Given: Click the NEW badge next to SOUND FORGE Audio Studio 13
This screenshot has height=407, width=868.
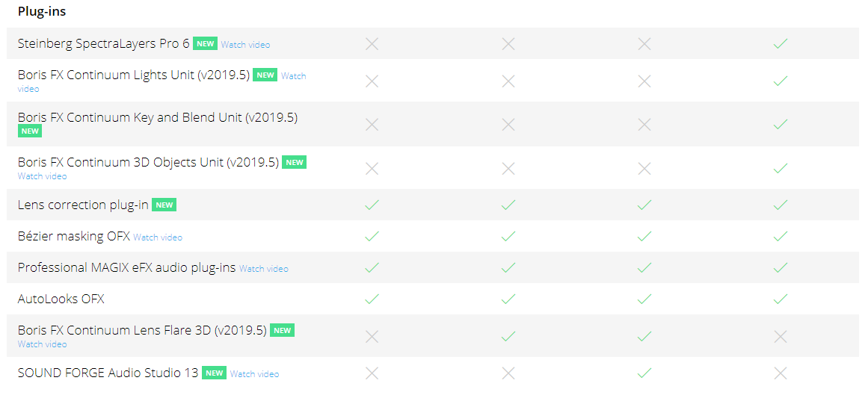Looking at the screenshot, I should 214,373.
